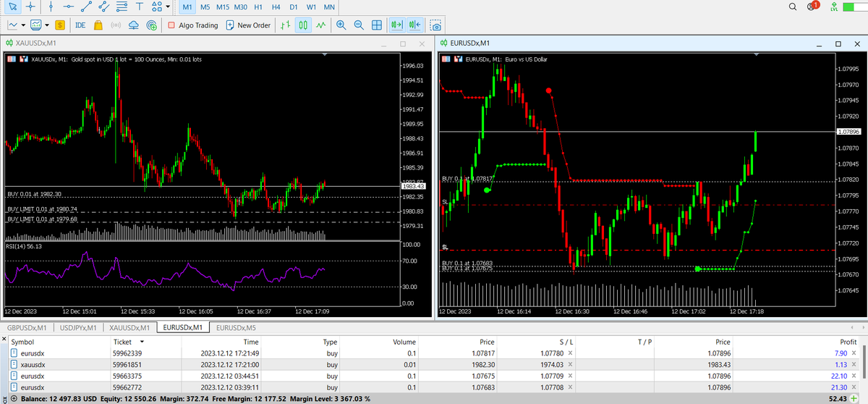Switch chart to MN timeframe
Screen dimensions: 868x404
(x=329, y=7)
